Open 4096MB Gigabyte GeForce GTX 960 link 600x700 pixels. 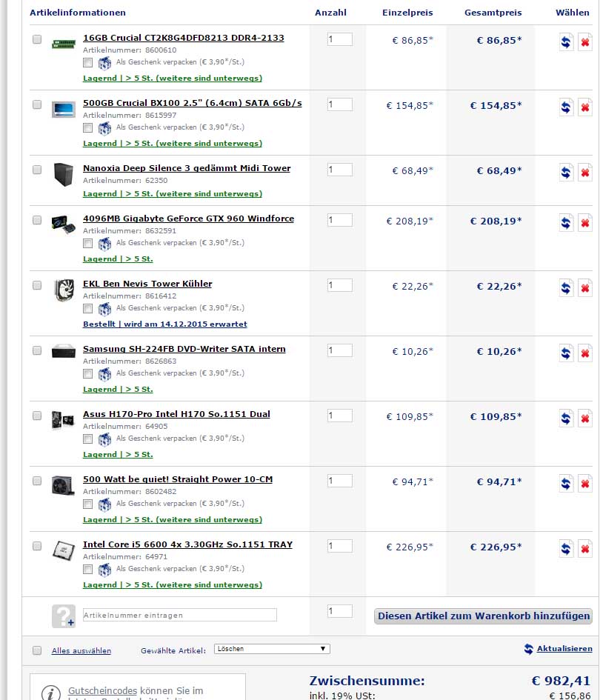pyautogui.click(x=188, y=219)
